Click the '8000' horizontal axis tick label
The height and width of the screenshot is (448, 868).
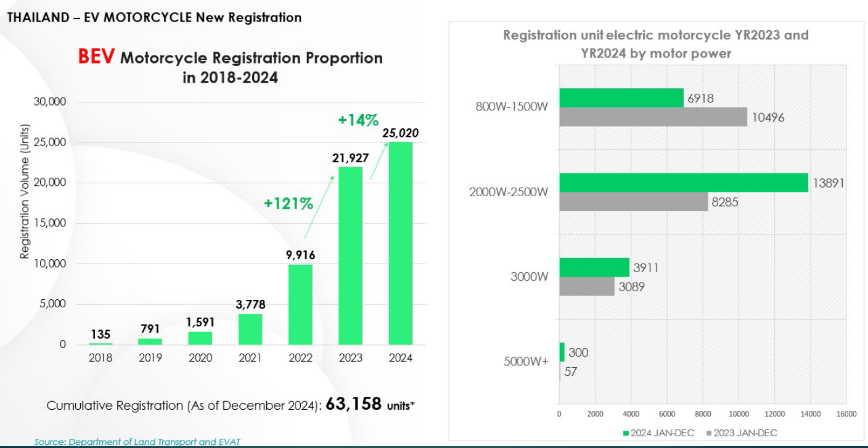pyautogui.click(x=703, y=414)
